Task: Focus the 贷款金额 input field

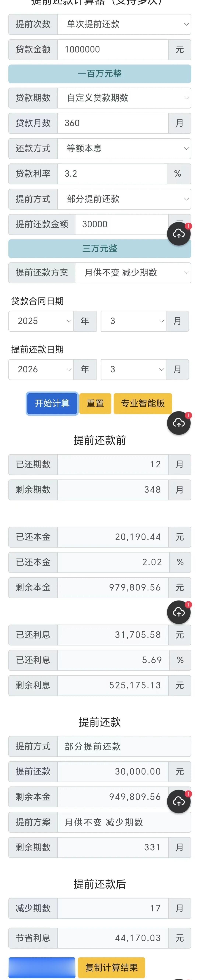Action: pos(112,49)
